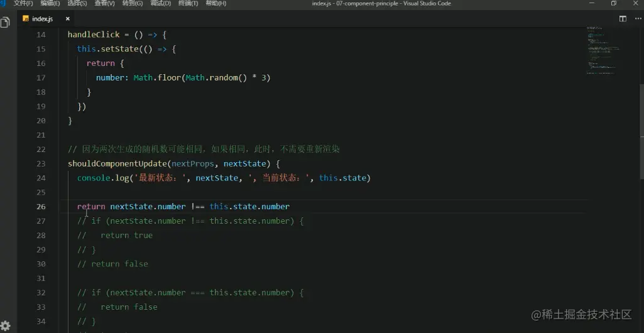Click console.log on line 24
Viewport: 644px width, 333px height.
(x=103, y=178)
